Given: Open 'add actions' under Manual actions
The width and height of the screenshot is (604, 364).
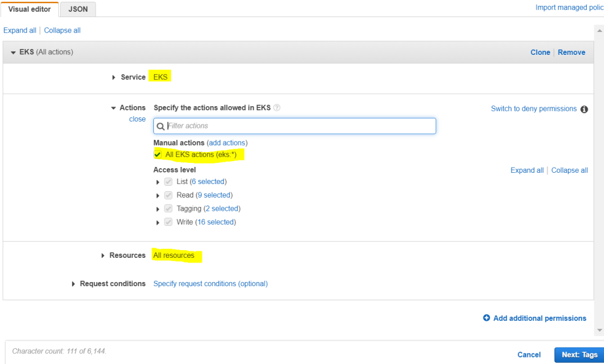Looking at the screenshot, I should pyautogui.click(x=227, y=142).
